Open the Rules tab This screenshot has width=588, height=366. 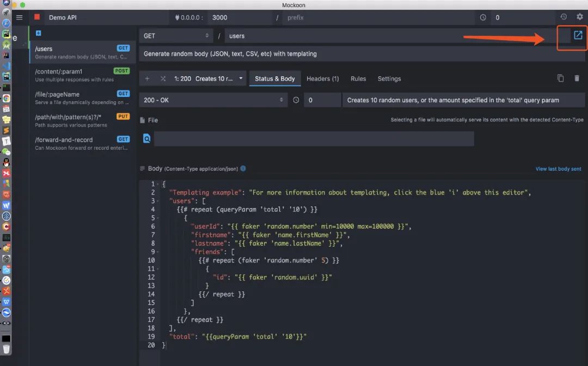pyautogui.click(x=358, y=79)
